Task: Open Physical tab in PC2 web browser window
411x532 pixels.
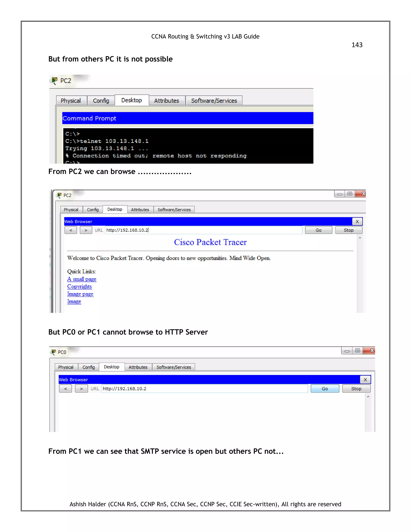Action: pyautogui.click(x=71, y=209)
